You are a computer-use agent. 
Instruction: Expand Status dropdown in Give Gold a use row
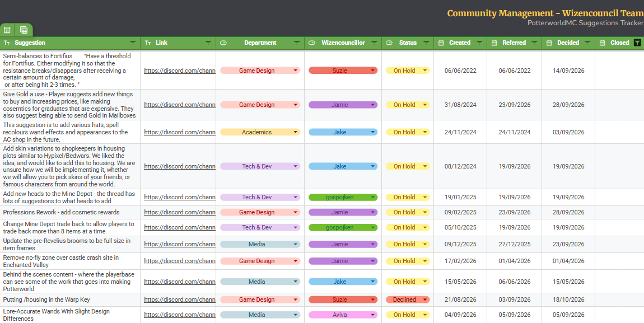pos(408,105)
